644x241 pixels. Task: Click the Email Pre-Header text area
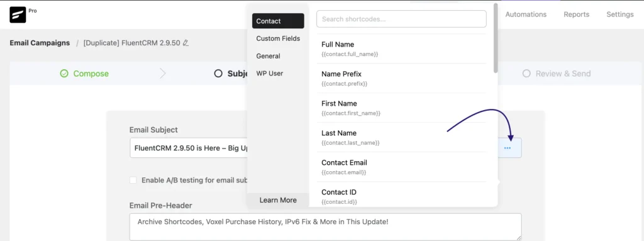pyautogui.click(x=326, y=227)
